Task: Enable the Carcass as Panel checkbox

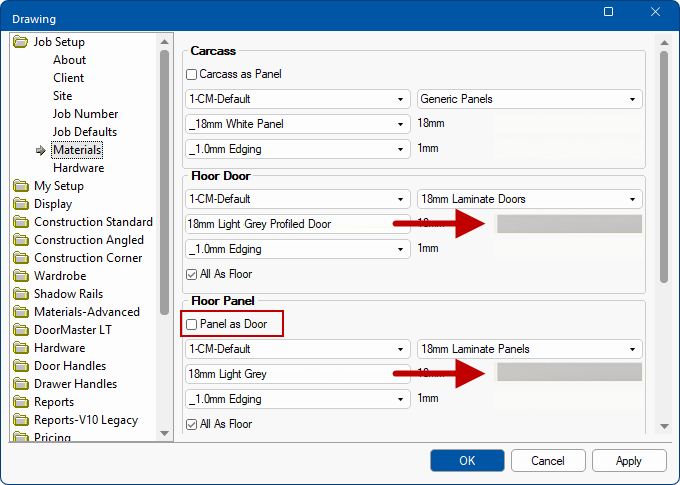Action: tap(192, 74)
